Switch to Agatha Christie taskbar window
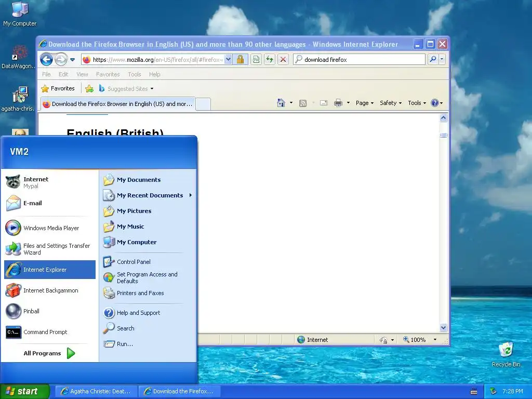 [96, 391]
